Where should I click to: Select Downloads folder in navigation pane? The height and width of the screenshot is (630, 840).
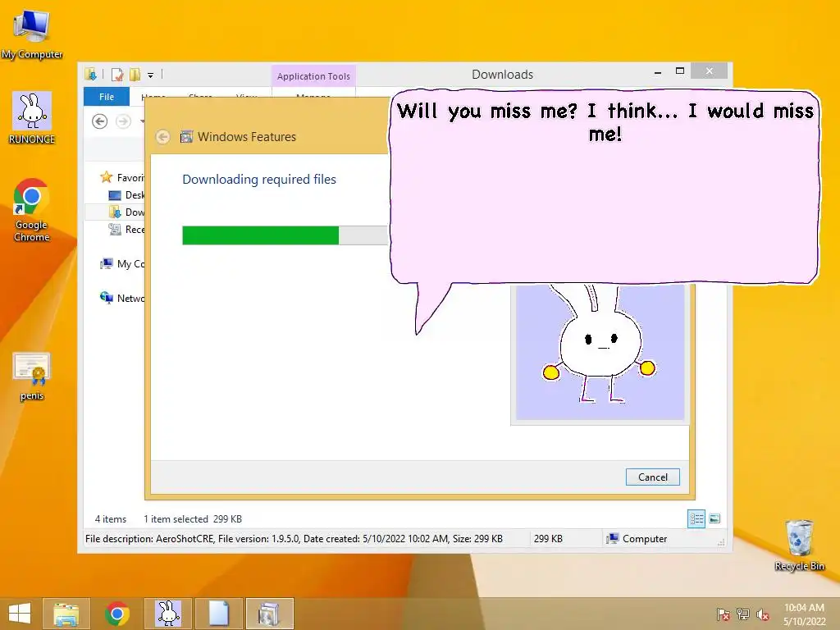tap(126, 212)
